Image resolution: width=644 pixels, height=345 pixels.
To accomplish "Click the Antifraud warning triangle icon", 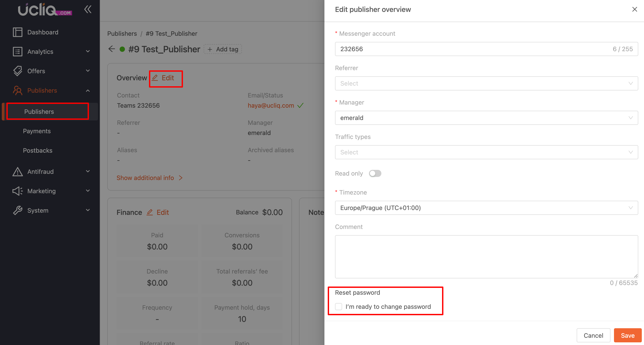I will (17, 172).
